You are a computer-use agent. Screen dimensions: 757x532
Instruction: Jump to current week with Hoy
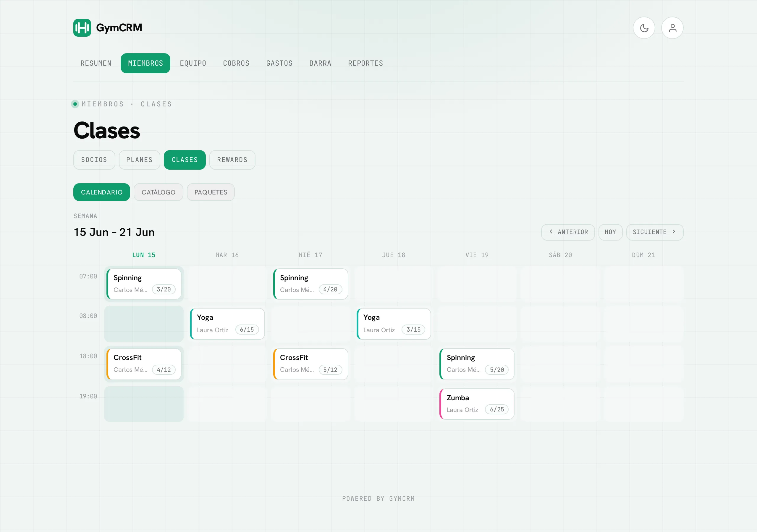pyautogui.click(x=610, y=232)
